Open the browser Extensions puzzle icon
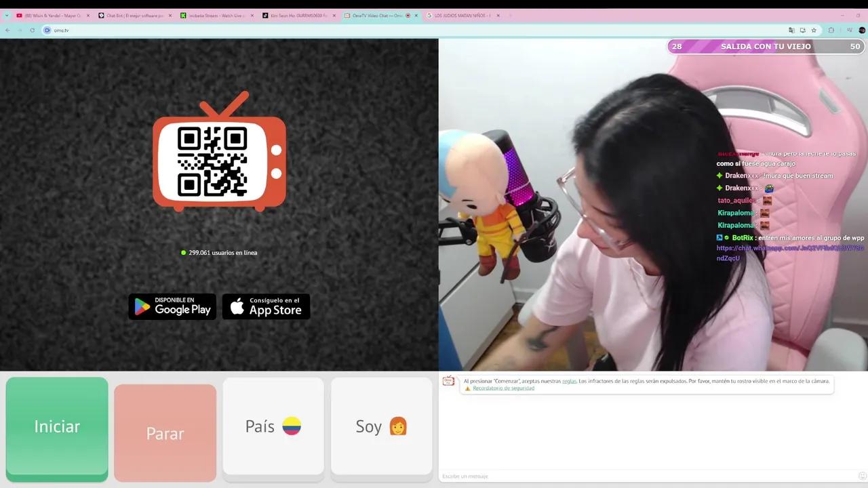868x488 pixels. pos(830,30)
